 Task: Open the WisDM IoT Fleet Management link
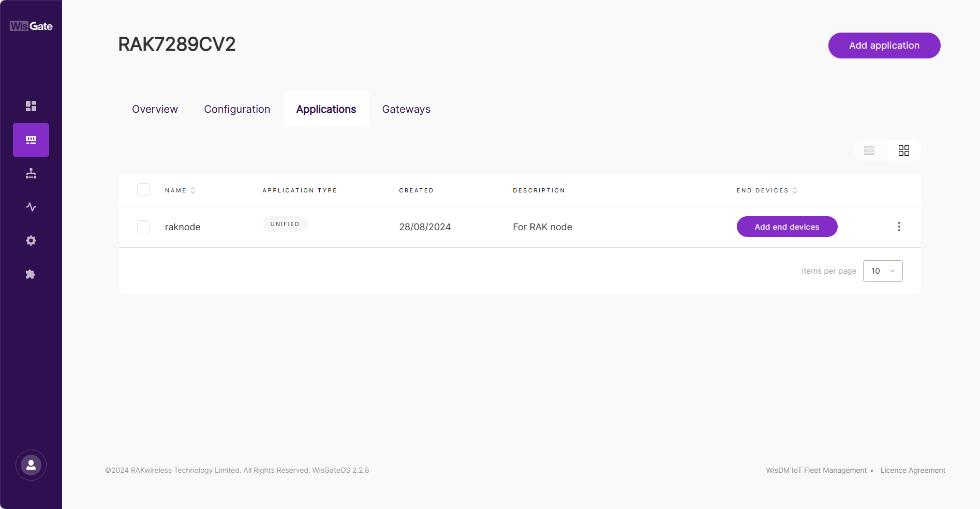816,470
